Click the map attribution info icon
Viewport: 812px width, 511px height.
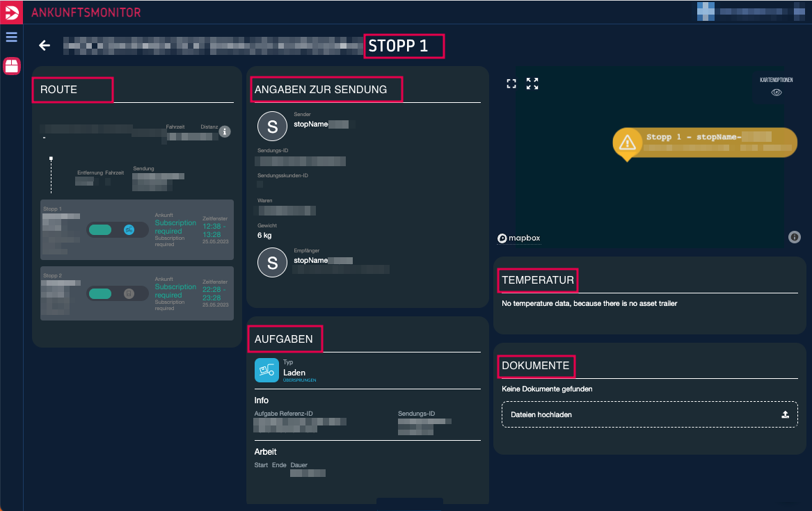(794, 238)
